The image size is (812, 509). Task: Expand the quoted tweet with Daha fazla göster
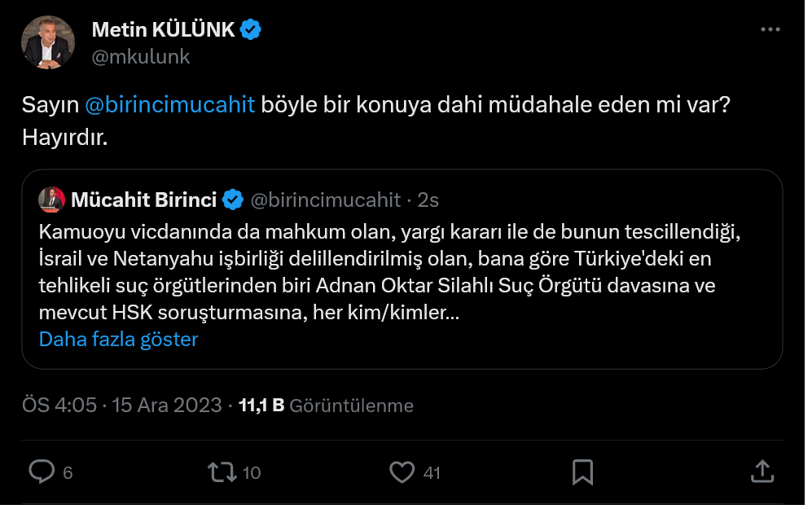pos(117,339)
